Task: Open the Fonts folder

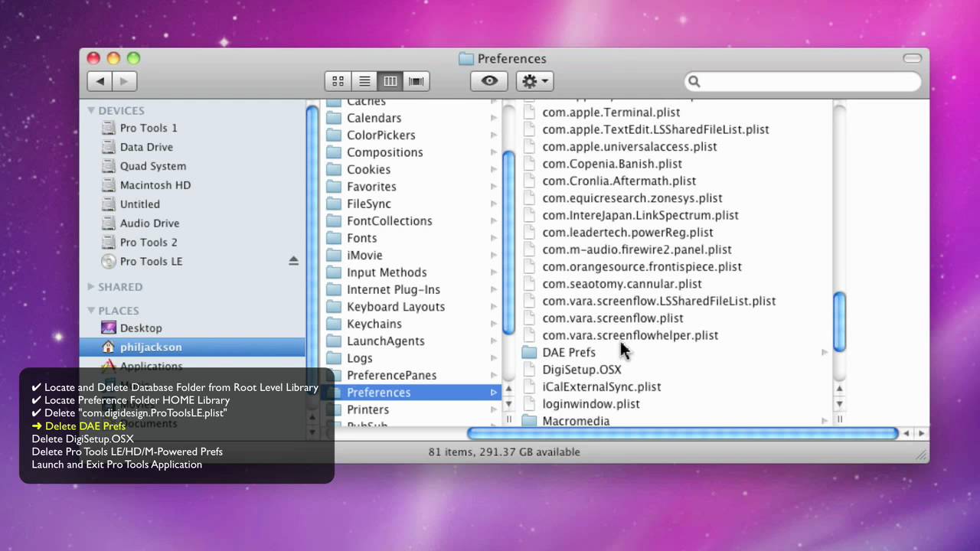Action: 361,238
